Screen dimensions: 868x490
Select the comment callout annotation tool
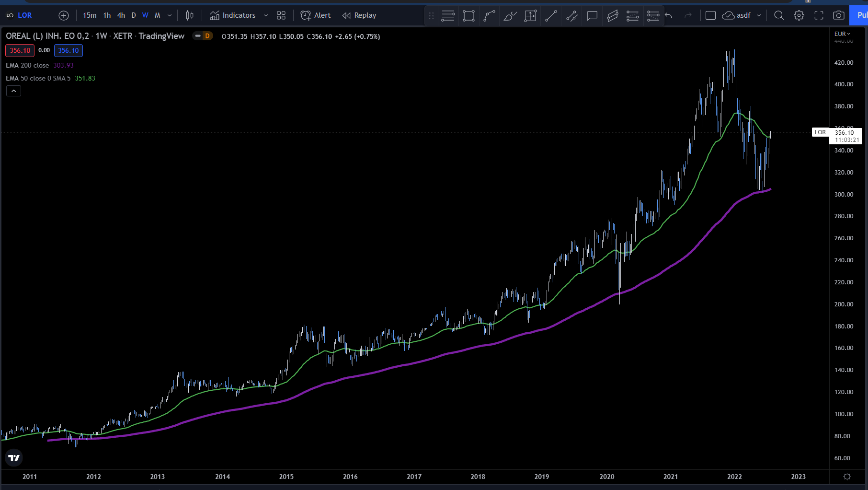click(x=592, y=16)
